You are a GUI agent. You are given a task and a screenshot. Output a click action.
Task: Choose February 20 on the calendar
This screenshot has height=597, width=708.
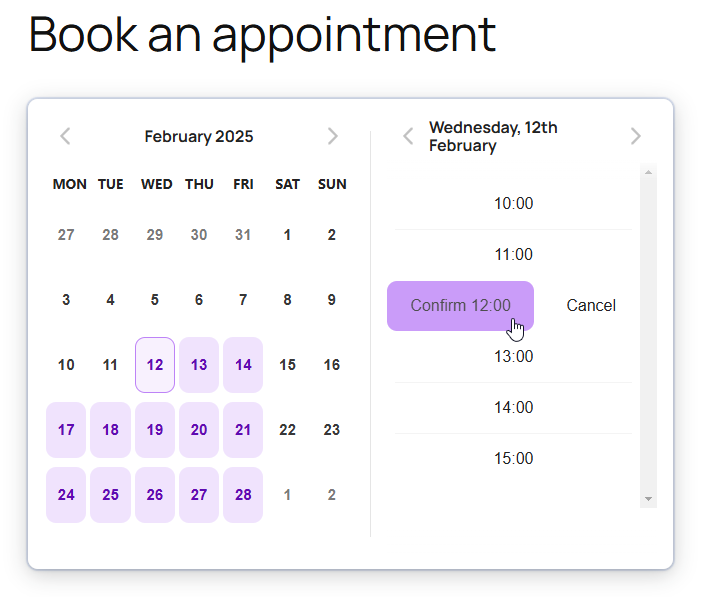tap(199, 430)
